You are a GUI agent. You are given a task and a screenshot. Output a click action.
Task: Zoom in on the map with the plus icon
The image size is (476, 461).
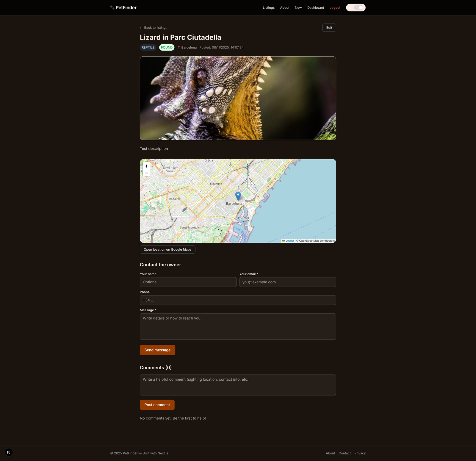click(x=146, y=166)
